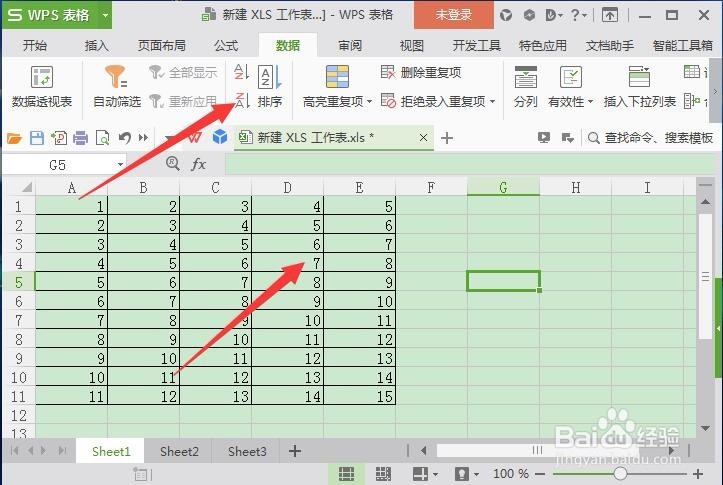Expand the name box dropdown arrow
Image resolution: width=723 pixels, height=485 pixels.
(x=120, y=165)
